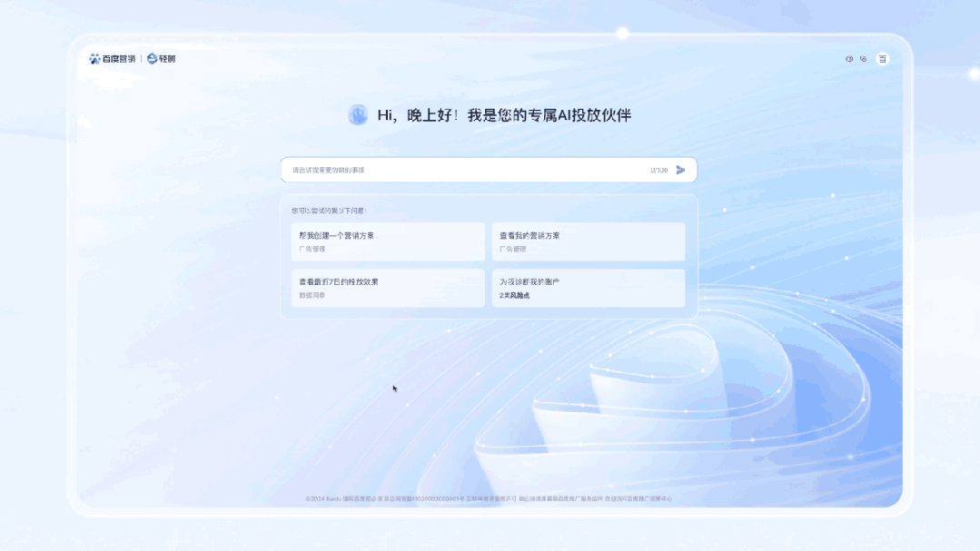
Task: Click the 0/100 character counter
Action: [x=660, y=169]
